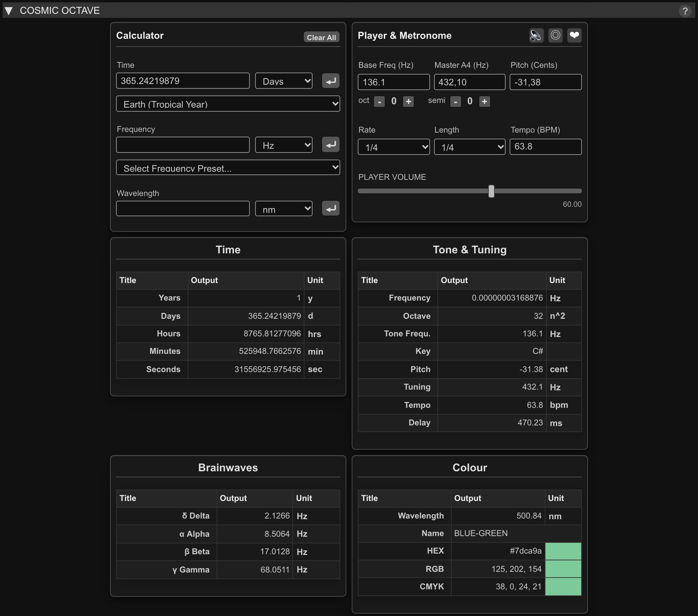Submit the Time value with its enter-arrow button

pyautogui.click(x=330, y=81)
